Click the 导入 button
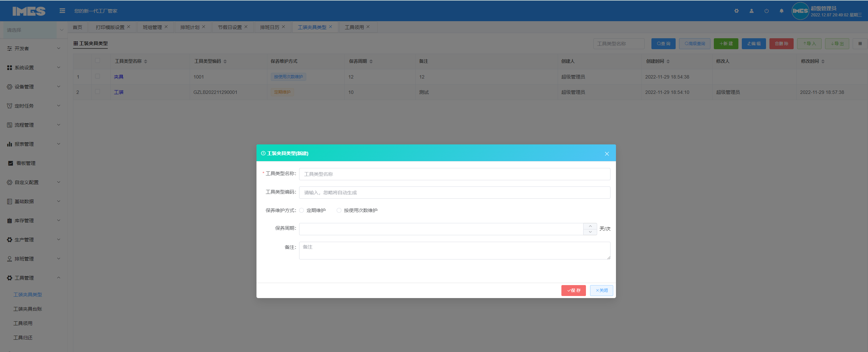 pos(809,44)
